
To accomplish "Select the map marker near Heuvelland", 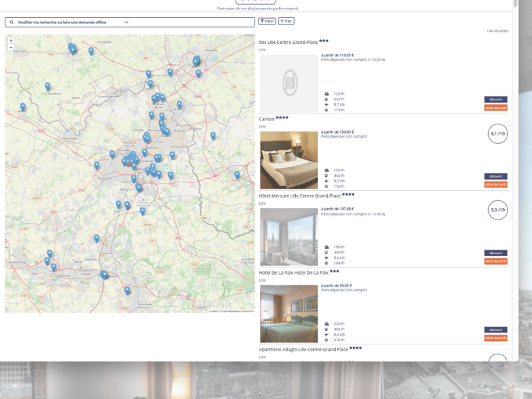I will tap(48, 86).
